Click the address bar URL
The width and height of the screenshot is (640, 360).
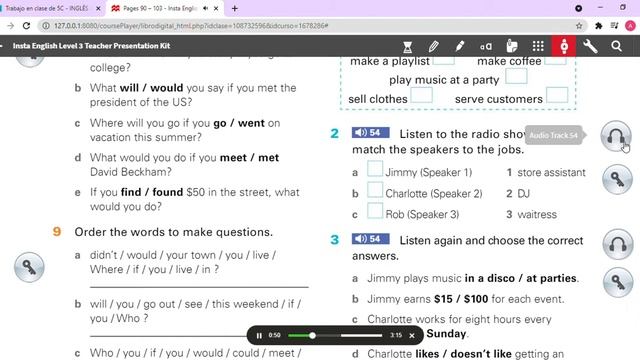[x=191, y=26]
